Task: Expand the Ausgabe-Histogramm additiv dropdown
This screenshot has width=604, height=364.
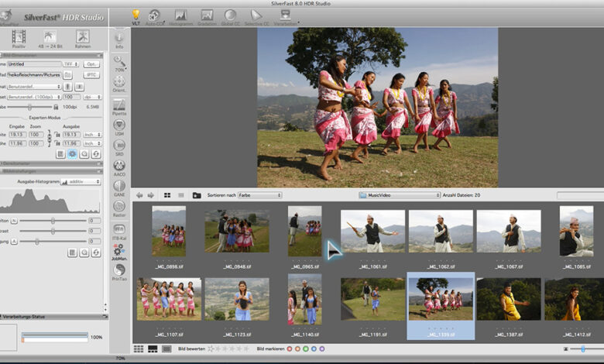Action: point(81,181)
